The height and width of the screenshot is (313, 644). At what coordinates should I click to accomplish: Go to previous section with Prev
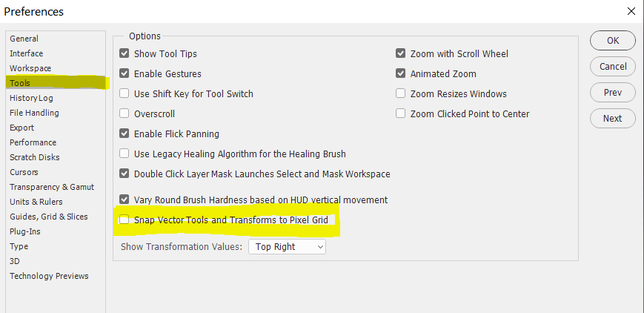[x=612, y=93]
